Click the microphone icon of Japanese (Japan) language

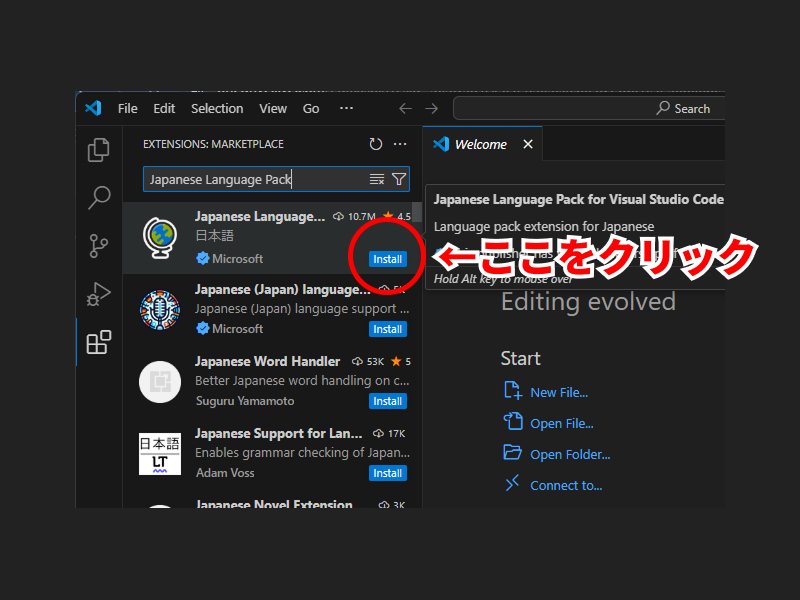160,310
